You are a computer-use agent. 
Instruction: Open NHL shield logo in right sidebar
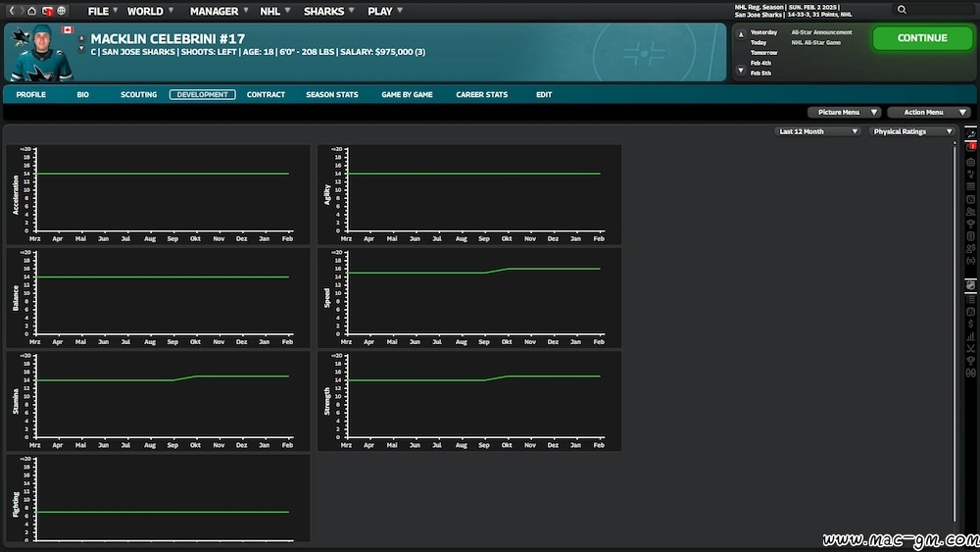pos(970,285)
